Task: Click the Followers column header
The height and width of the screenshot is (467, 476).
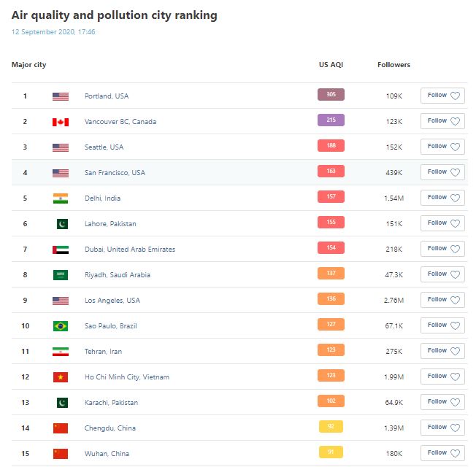Action: click(x=394, y=65)
